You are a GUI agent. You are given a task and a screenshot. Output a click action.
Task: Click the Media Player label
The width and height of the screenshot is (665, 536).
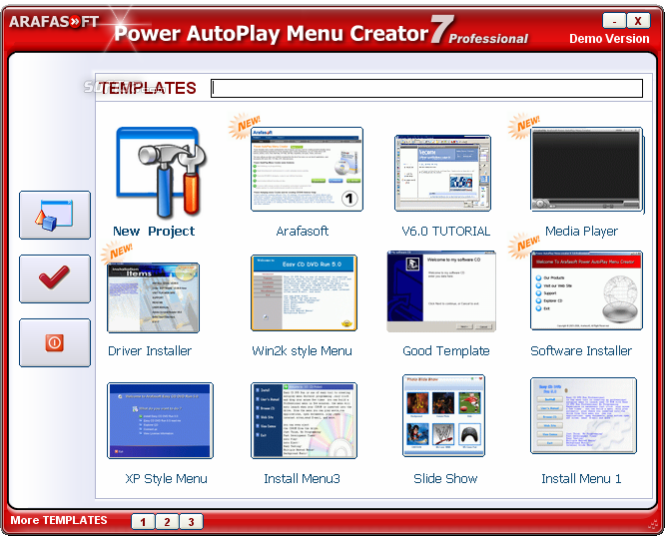coord(581,231)
